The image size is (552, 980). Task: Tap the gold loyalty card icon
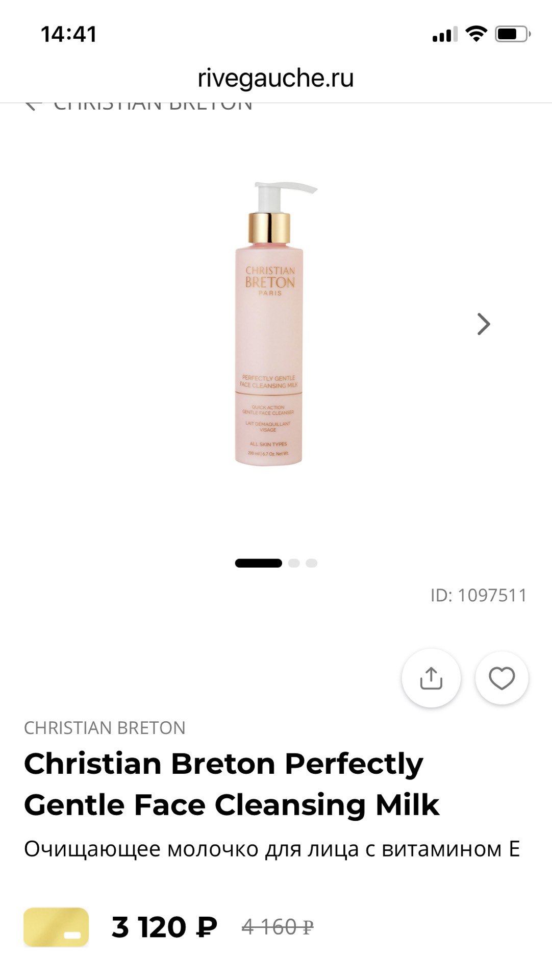pyautogui.click(x=56, y=927)
